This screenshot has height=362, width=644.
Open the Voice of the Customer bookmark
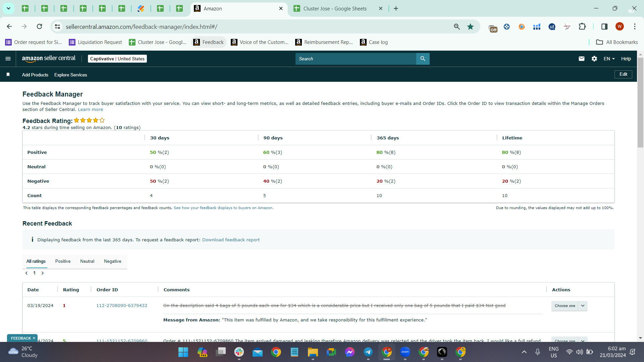point(260,42)
